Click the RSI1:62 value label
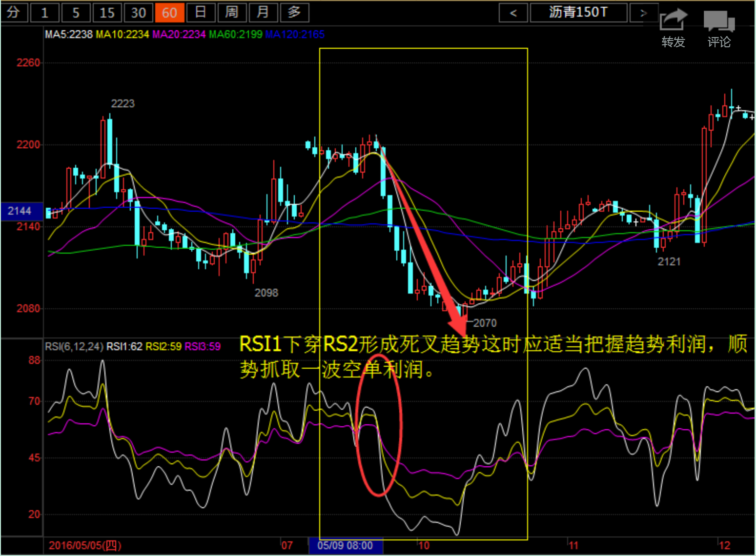 click(124, 347)
